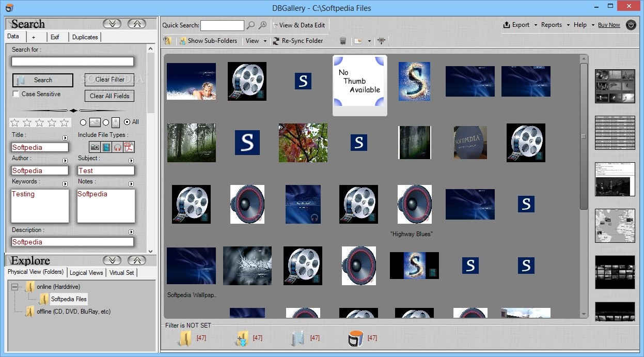Select the No Thumb Available thumbnail

[360, 85]
